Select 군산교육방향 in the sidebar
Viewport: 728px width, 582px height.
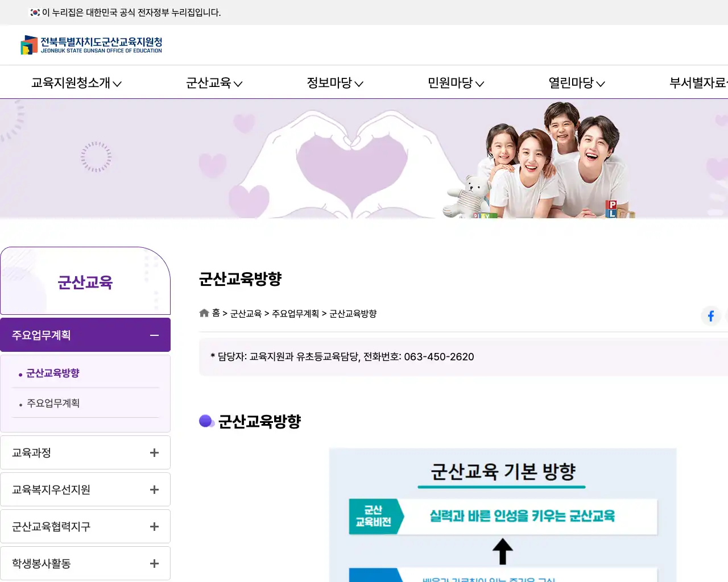tap(53, 373)
